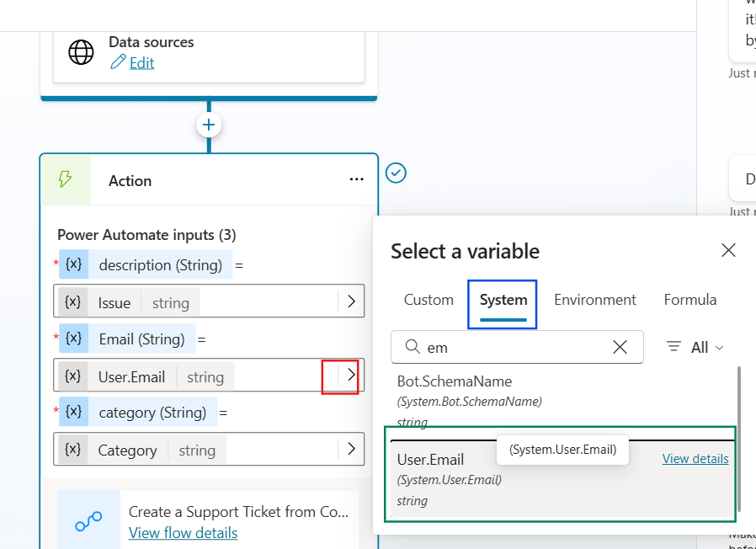The image size is (756, 549).
Task: Click Create a Support Ticket flow name
Action: 238,511
